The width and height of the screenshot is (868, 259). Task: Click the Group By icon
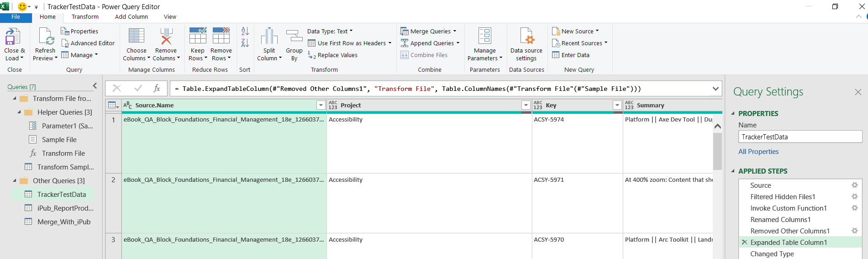pyautogui.click(x=294, y=36)
